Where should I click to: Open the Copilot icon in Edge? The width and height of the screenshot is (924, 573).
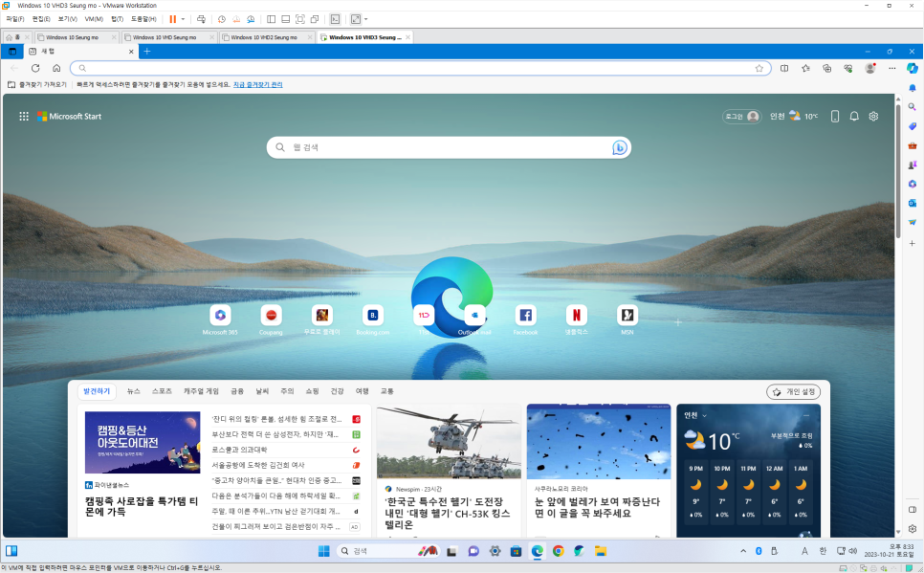coord(913,68)
